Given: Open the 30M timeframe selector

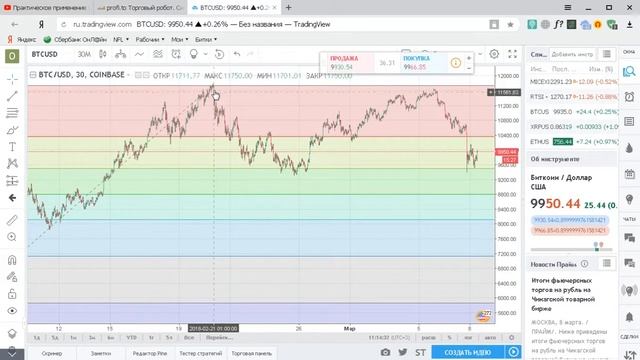Looking at the screenshot, I should pos(84,54).
